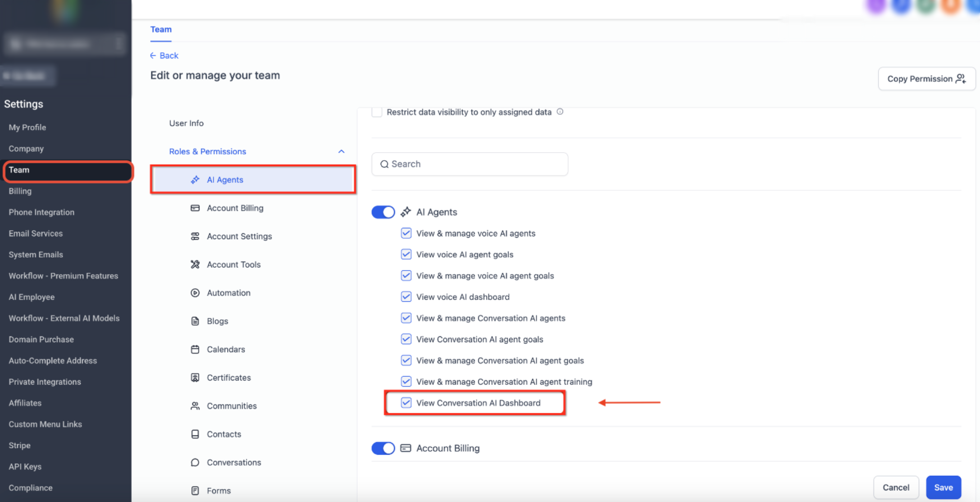
Task: Click the permissions Search field
Action: [x=470, y=164]
